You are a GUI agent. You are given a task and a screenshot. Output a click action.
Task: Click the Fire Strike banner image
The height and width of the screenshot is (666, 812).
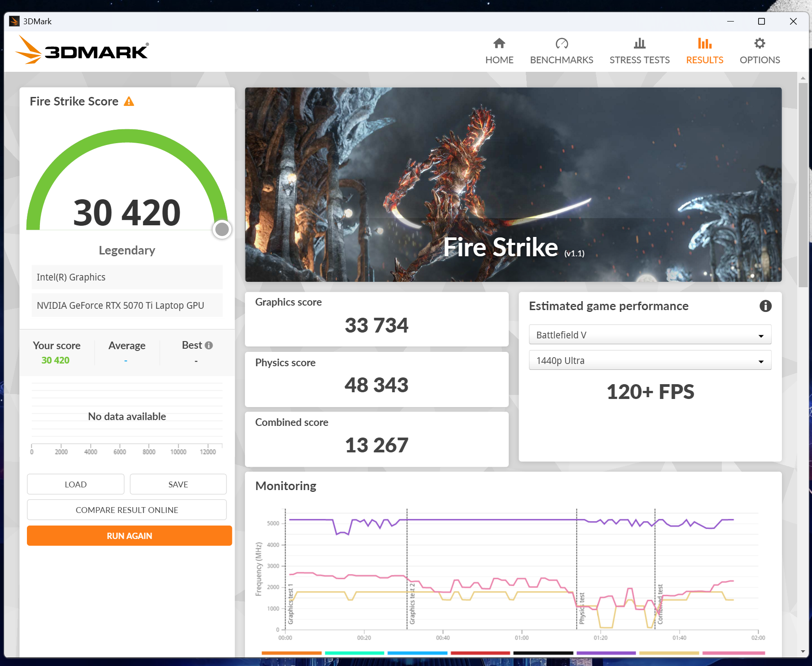click(x=513, y=184)
